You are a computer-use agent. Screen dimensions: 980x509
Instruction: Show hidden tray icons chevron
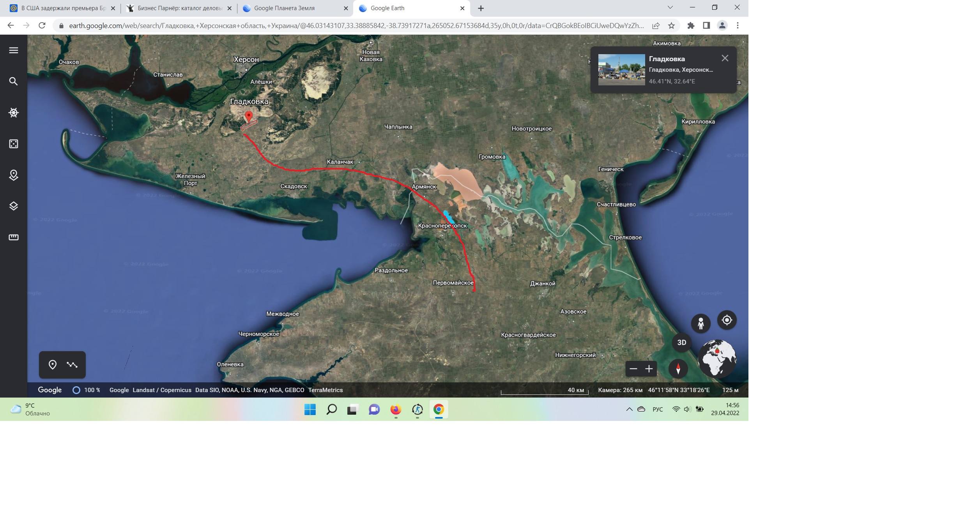click(x=629, y=409)
